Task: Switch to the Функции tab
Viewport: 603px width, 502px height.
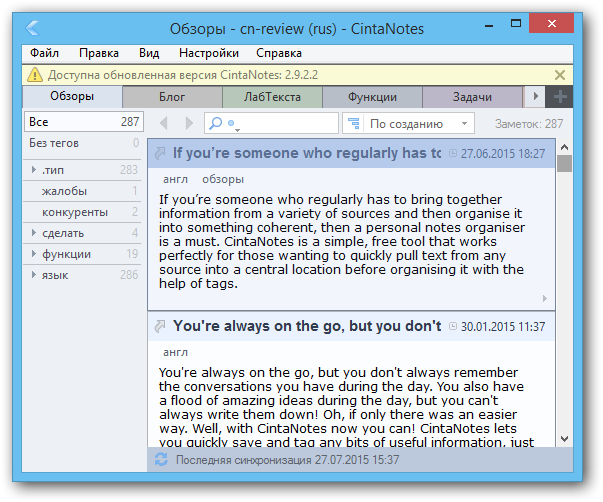Action: [372, 97]
